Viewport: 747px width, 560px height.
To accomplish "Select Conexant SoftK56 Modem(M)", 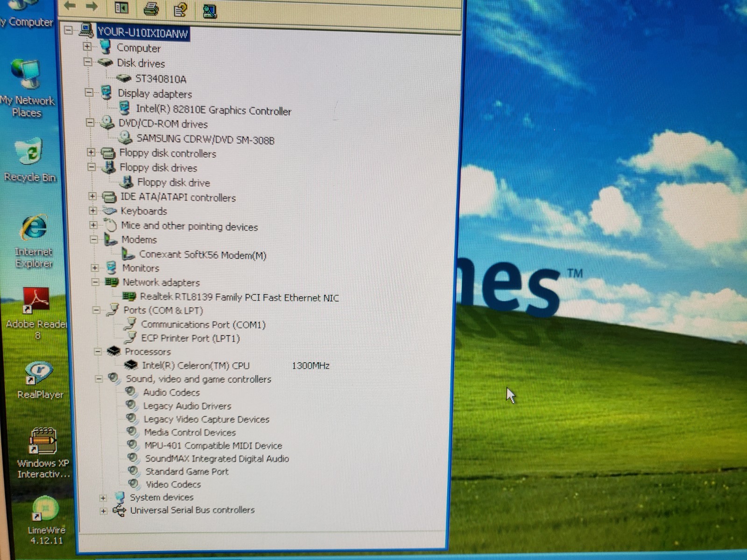I will click(x=203, y=255).
